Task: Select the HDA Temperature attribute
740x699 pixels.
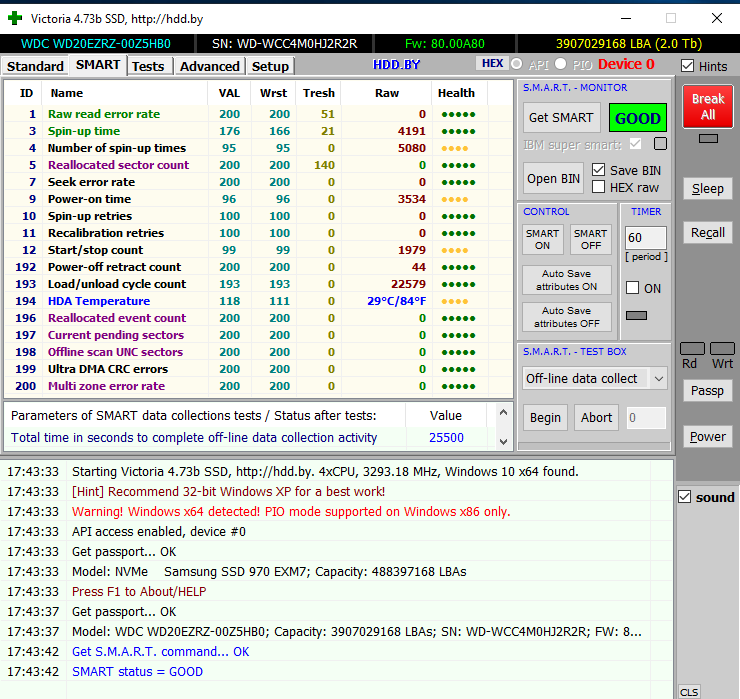Action: 258,301
